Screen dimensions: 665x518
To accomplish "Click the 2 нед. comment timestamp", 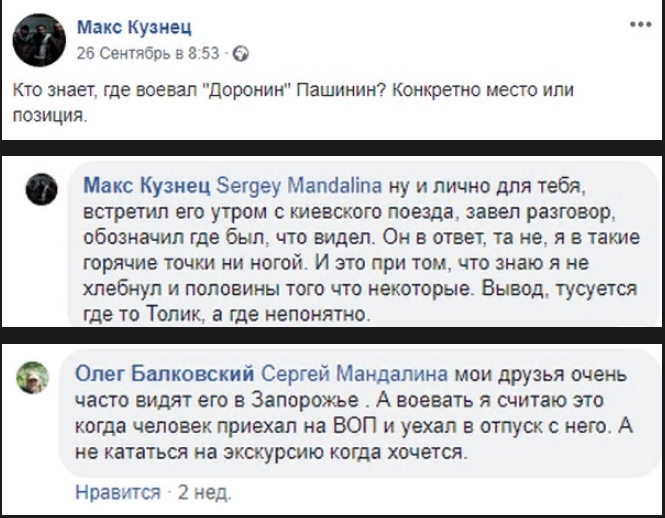I will tap(204, 493).
